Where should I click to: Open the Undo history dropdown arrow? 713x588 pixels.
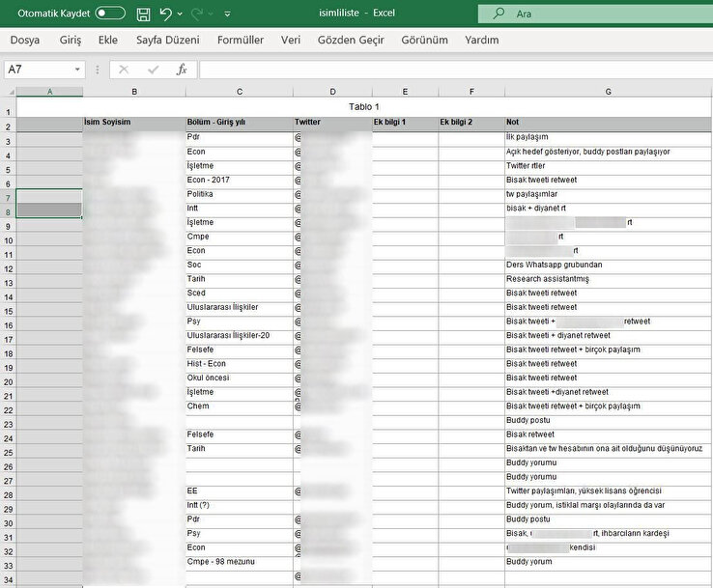pos(182,15)
